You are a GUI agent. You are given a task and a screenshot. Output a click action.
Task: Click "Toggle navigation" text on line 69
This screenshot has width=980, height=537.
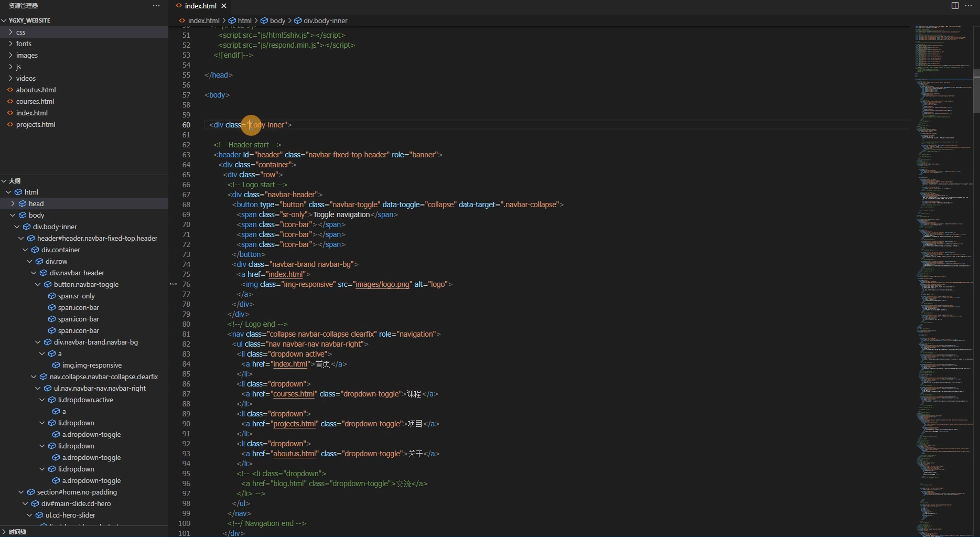tap(341, 214)
